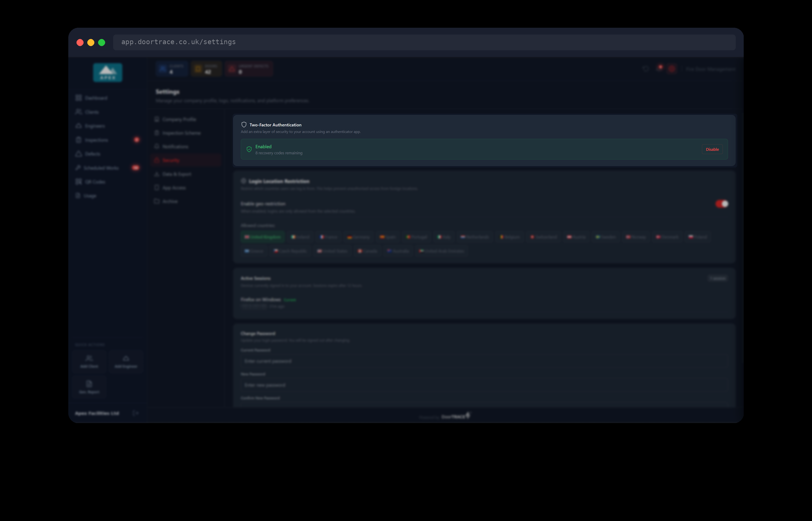Open the Data & Export settings tab
This screenshot has height=521, width=812.
tap(186, 174)
